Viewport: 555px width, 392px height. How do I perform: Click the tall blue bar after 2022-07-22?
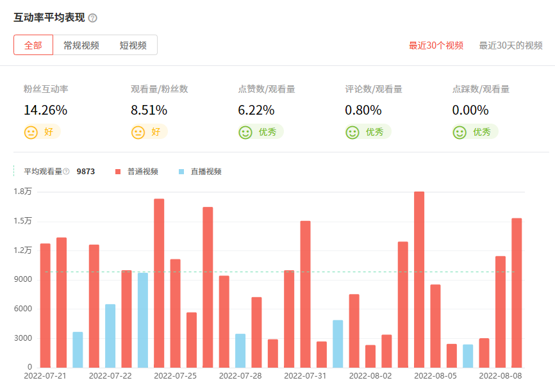tap(143, 320)
